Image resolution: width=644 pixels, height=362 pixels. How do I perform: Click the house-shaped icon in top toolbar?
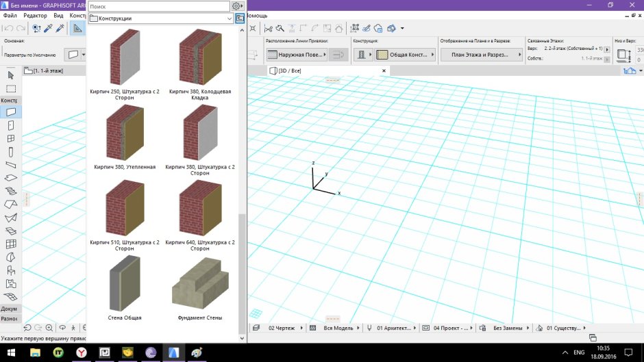(x=339, y=28)
